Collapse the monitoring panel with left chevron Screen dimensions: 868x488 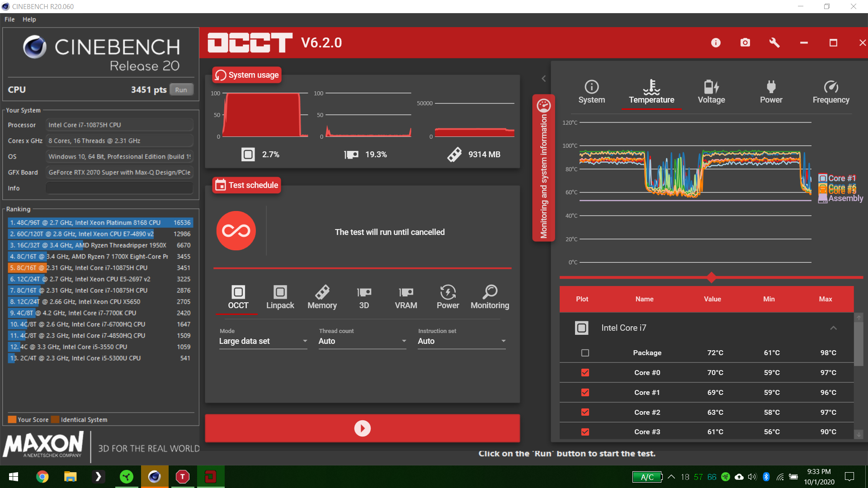pos(544,79)
